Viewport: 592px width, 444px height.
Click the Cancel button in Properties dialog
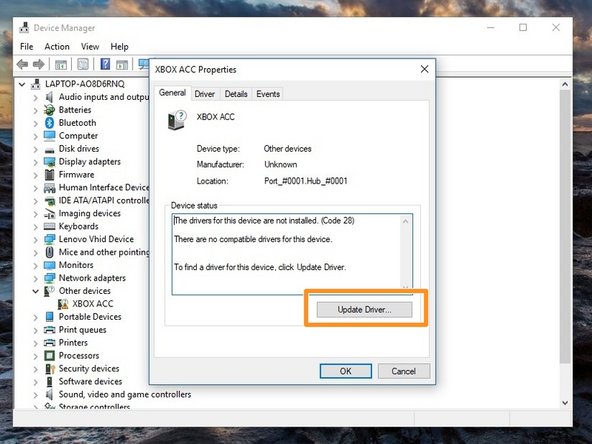(x=404, y=371)
